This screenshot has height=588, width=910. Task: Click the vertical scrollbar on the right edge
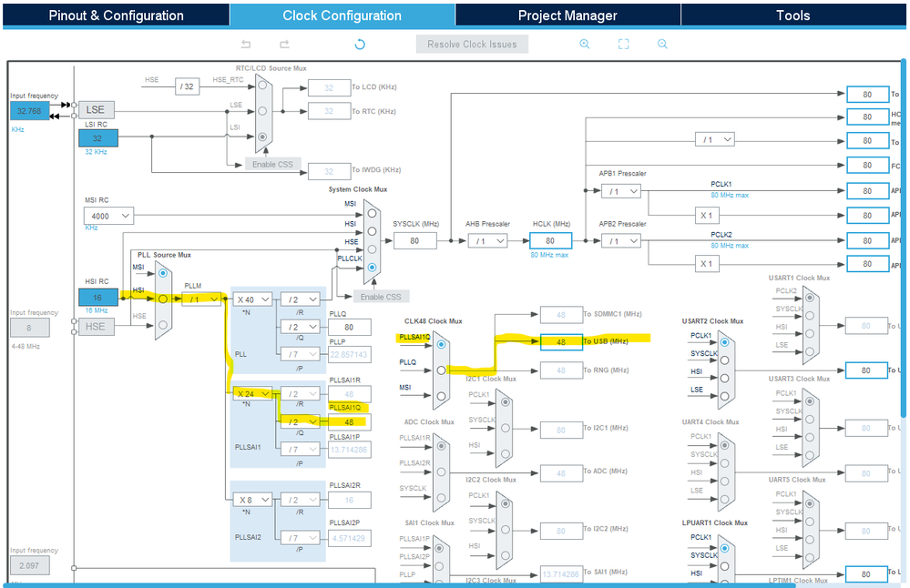click(903, 237)
